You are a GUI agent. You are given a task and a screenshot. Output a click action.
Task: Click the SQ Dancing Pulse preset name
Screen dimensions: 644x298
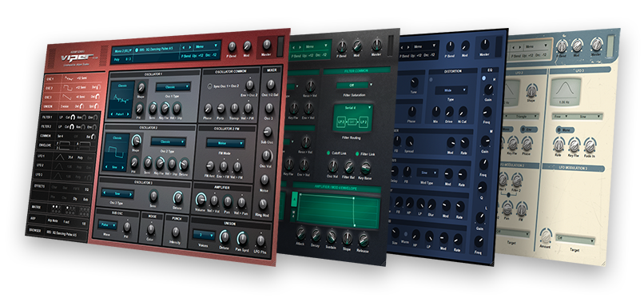pyautogui.click(x=156, y=48)
